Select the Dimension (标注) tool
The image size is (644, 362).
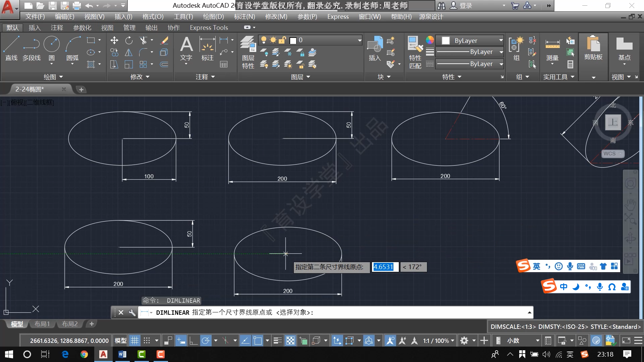coord(207,49)
